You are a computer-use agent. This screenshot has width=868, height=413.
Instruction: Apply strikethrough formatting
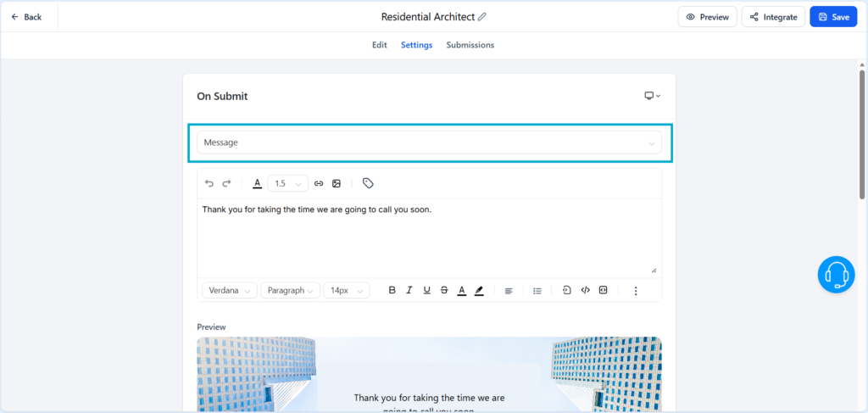coord(443,290)
